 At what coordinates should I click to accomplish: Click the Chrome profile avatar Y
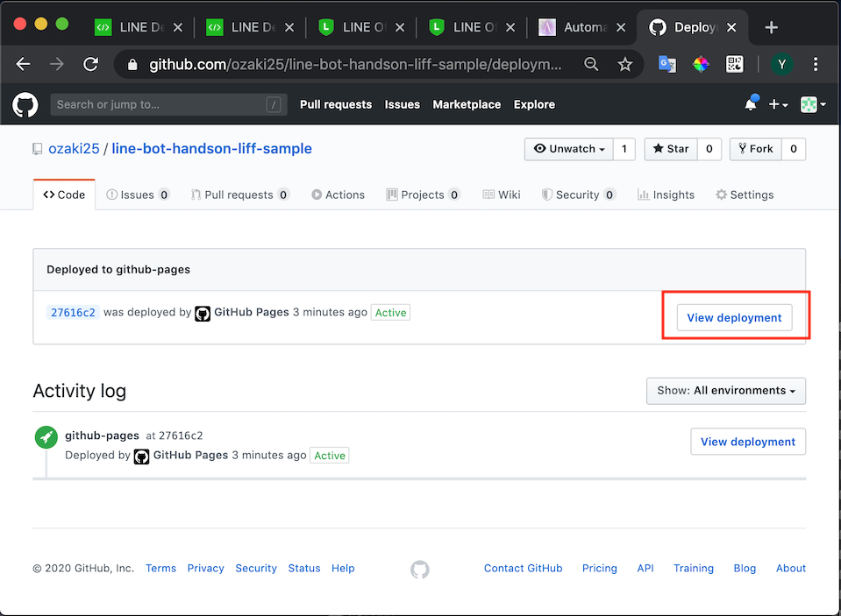(782, 64)
